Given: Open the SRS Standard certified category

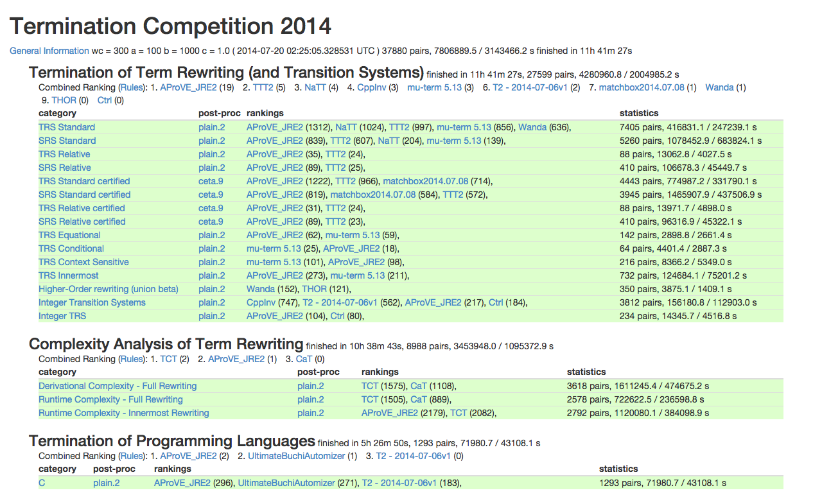Looking at the screenshot, I should pos(85,195).
